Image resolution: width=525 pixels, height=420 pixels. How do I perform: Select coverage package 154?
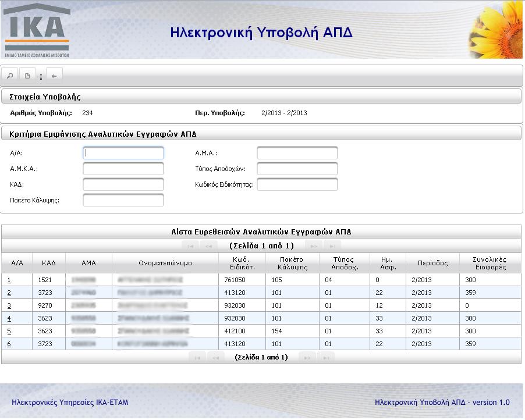tap(276, 331)
